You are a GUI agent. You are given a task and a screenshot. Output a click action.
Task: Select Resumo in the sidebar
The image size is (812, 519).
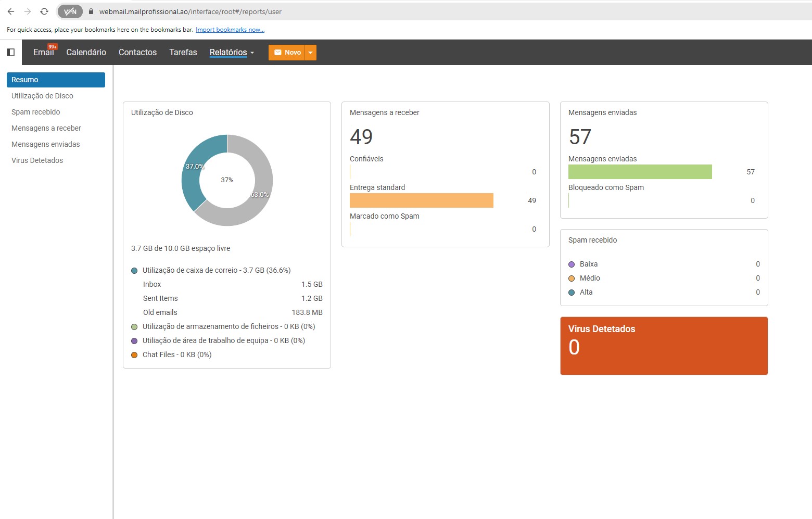point(56,80)
